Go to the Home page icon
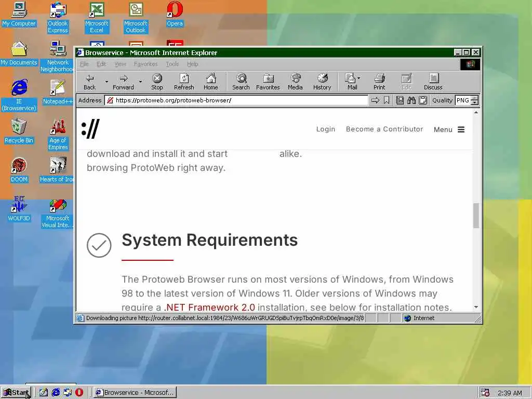Viewport: 532px width, 399px height. pyautogui.click(x=211, y=82)
